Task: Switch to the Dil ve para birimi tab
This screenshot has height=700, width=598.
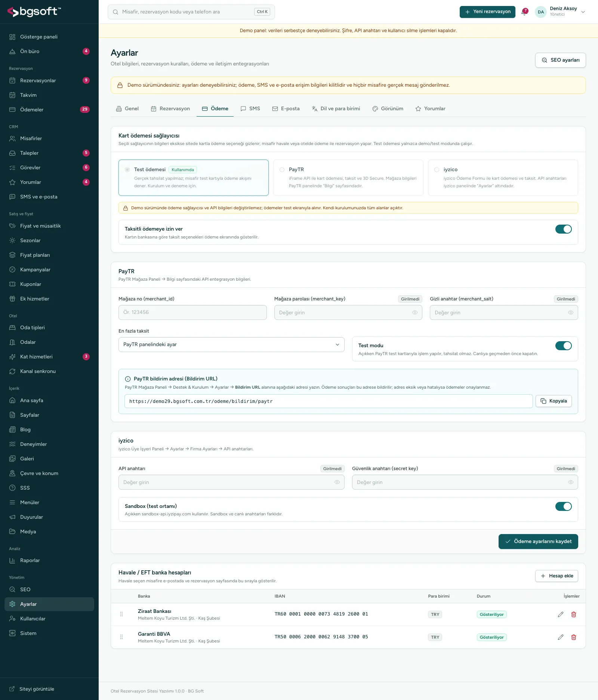Action: [336, 109]
